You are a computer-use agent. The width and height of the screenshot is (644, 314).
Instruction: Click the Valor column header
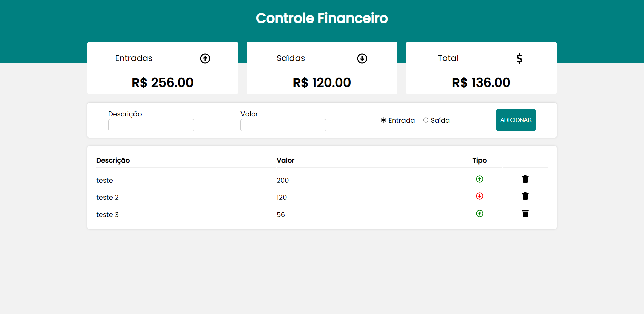click(x=286, y=160)
